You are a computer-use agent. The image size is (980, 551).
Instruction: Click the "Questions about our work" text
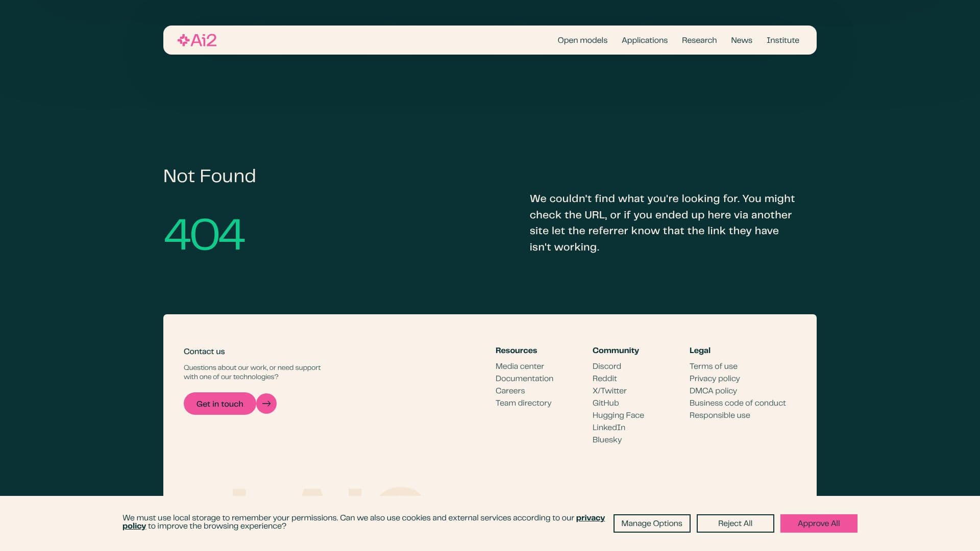(252, 372)
